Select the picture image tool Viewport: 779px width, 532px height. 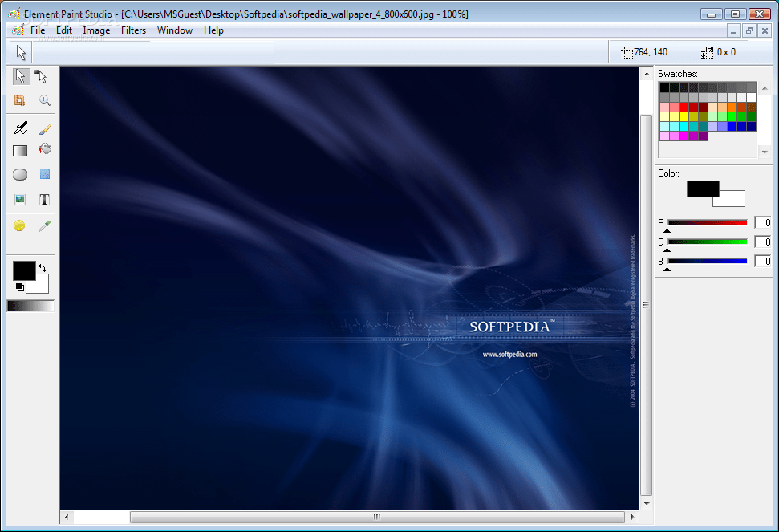[x=20, y=199]
